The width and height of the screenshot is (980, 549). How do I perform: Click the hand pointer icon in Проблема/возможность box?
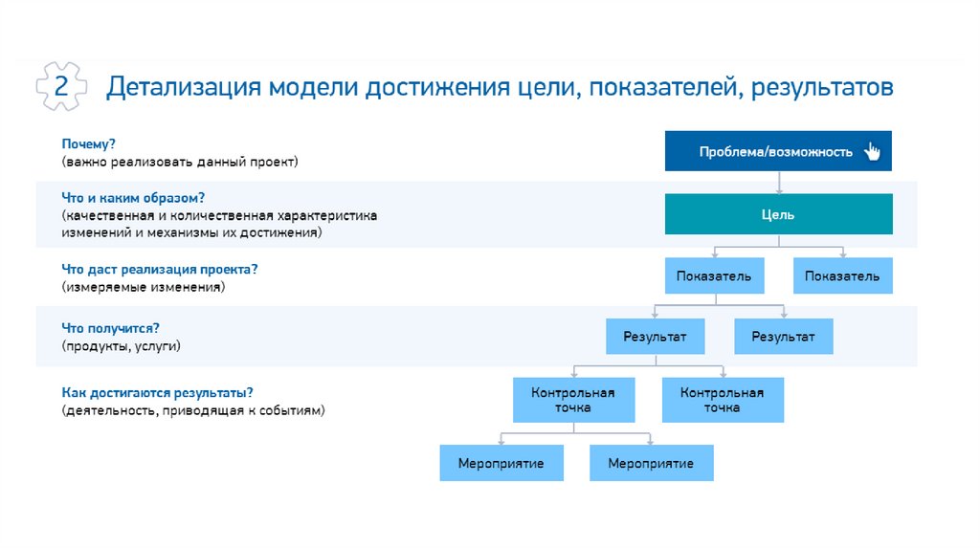point(872,151)
